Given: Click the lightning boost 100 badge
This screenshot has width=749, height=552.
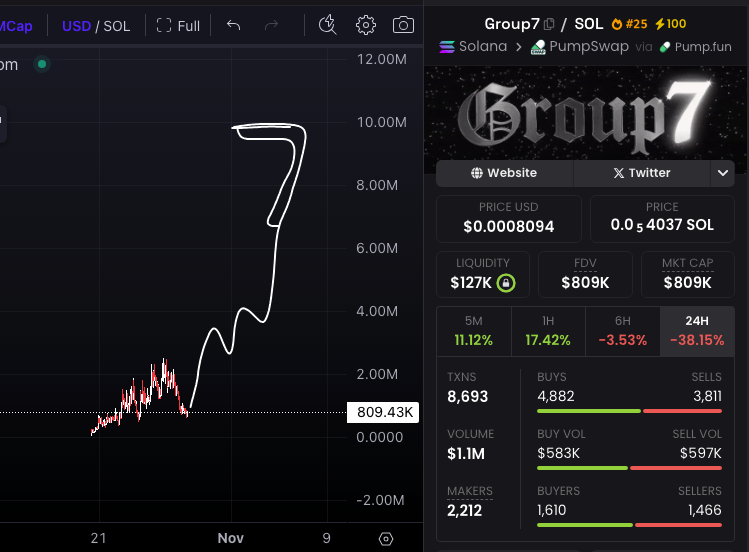Looking at the screenshot, I should (x=671, y=24).
